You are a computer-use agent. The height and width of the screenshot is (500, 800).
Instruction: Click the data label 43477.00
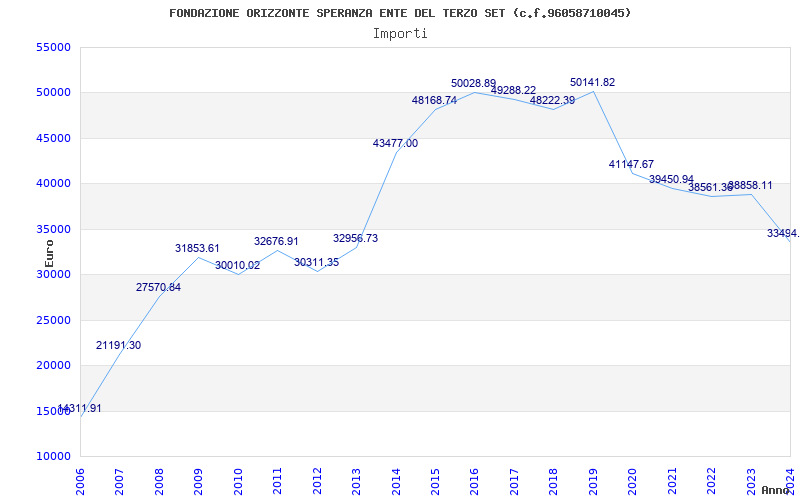point(395,143)
